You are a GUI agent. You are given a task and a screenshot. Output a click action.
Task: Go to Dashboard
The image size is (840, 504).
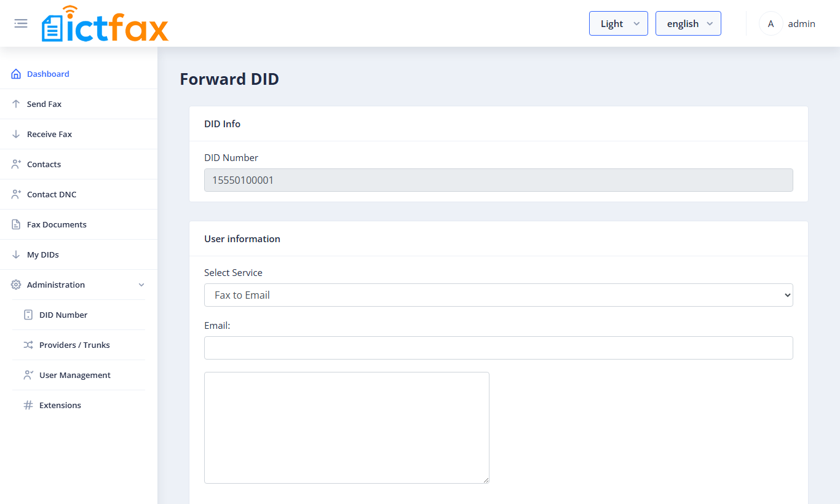(x=48, y=74)
